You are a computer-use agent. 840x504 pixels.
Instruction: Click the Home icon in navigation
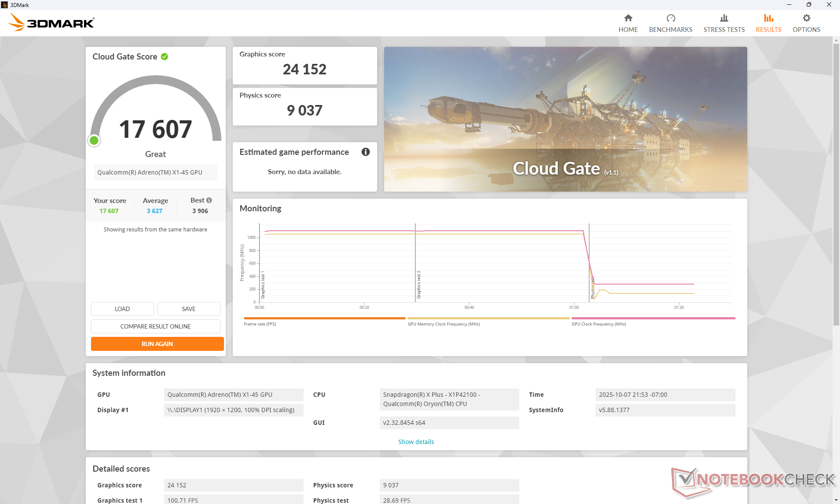point(628,18)
